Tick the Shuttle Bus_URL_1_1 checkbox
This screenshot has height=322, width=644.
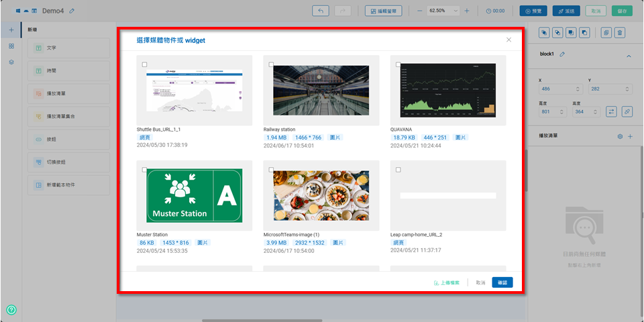click(145, 64)
